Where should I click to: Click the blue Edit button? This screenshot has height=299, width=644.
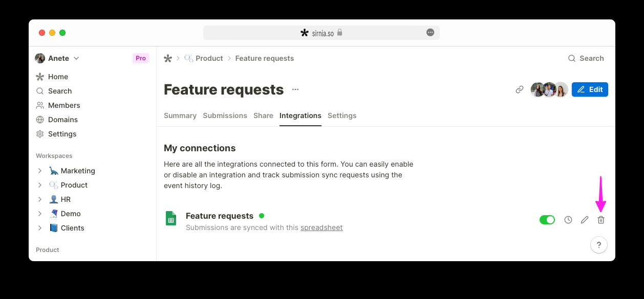[x=590, y=89]
